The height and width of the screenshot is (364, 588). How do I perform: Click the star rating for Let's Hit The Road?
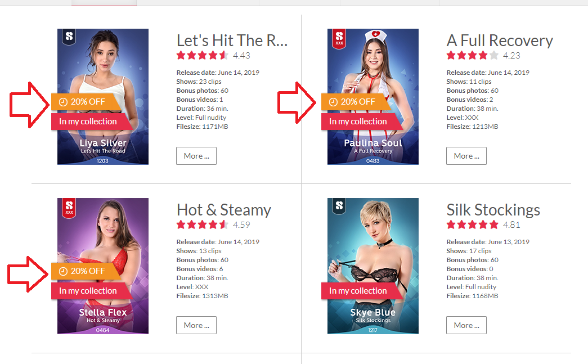203,56
